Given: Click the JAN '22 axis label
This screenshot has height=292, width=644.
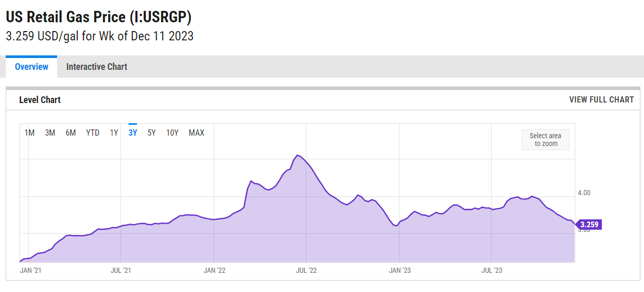Looking at the screenshot, I should click(x=214, y=270).
